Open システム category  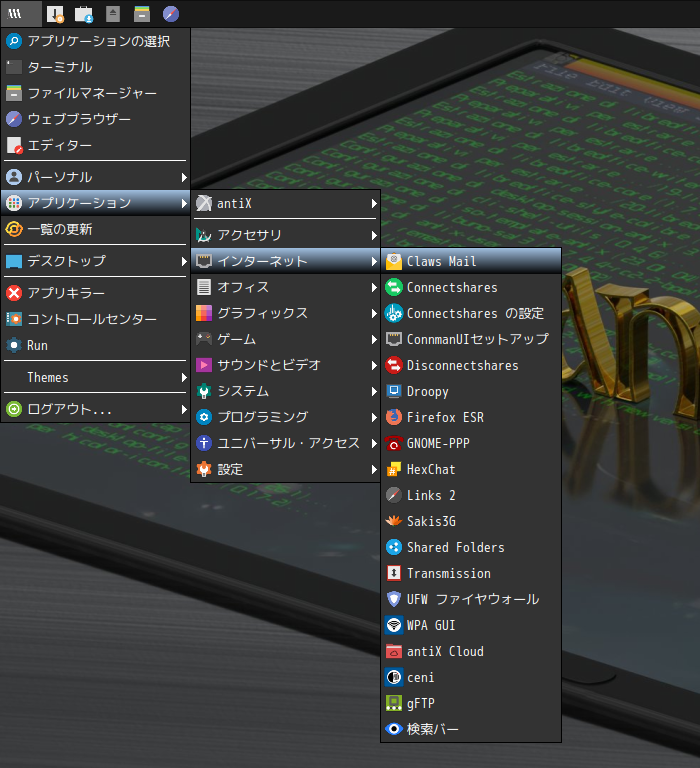click(286, 391)
